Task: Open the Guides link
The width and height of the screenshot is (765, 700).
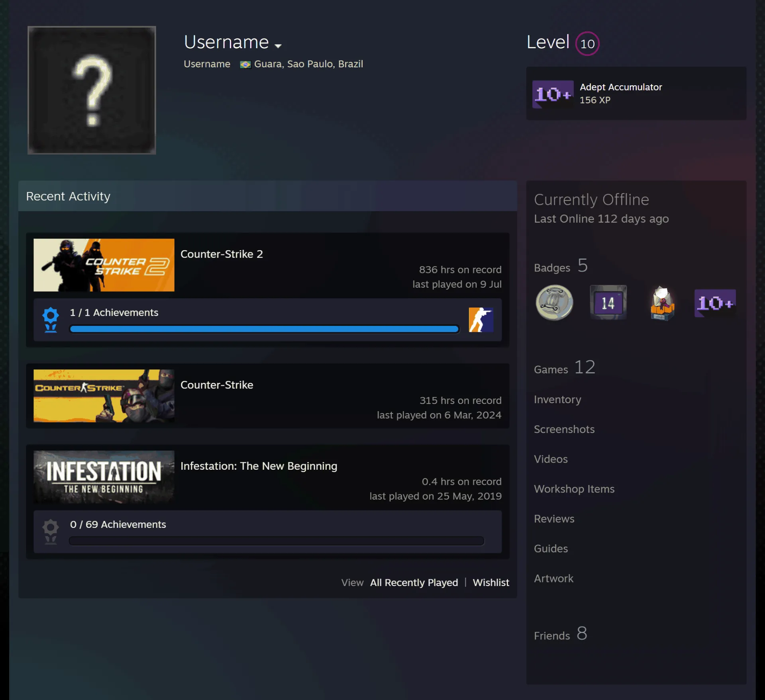Action: [551, 549]
